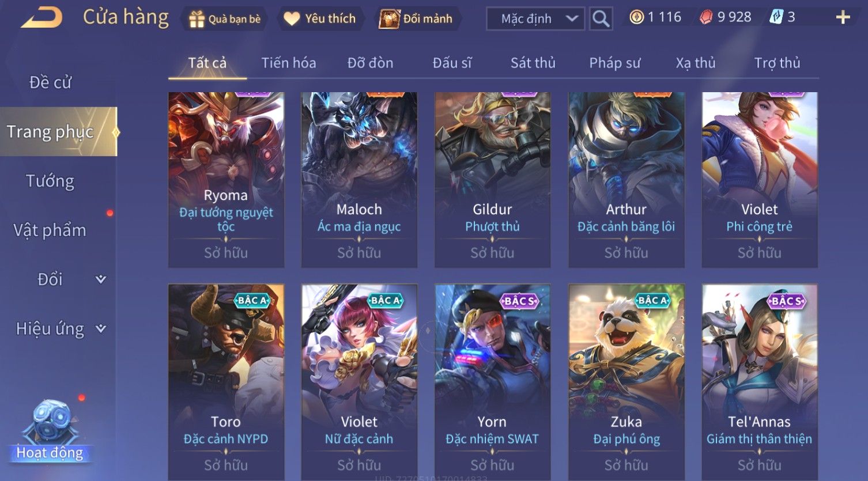
Task: Select Đề cử in the sidebar
Action: [50, 82]
